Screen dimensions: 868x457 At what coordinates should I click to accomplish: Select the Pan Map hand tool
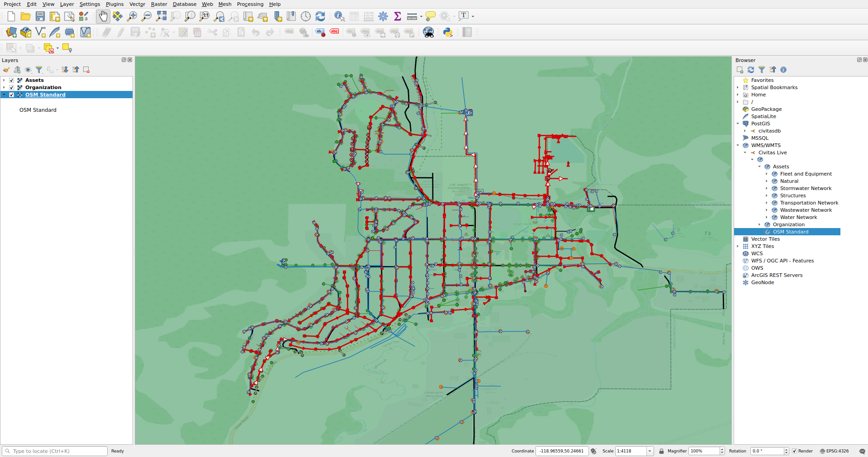click(x=103, y=16)
